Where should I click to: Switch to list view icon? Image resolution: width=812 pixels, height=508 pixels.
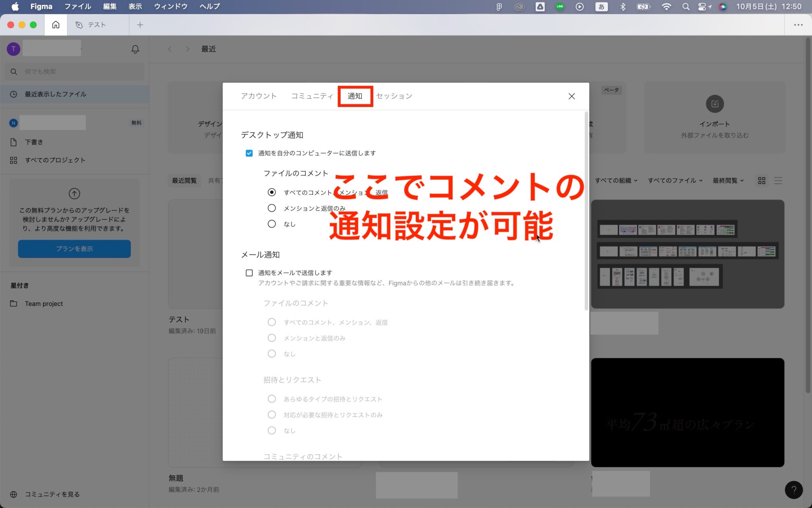tap(778, 181)
